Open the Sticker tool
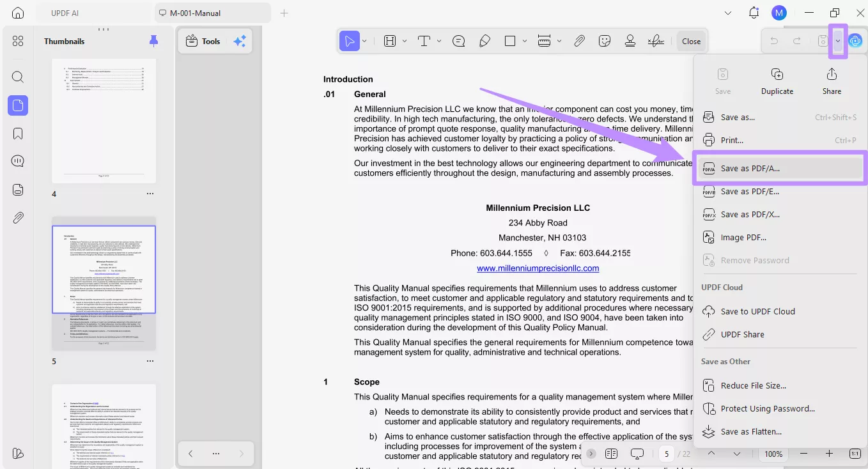868x469 pixels. [x=605, y=40]
